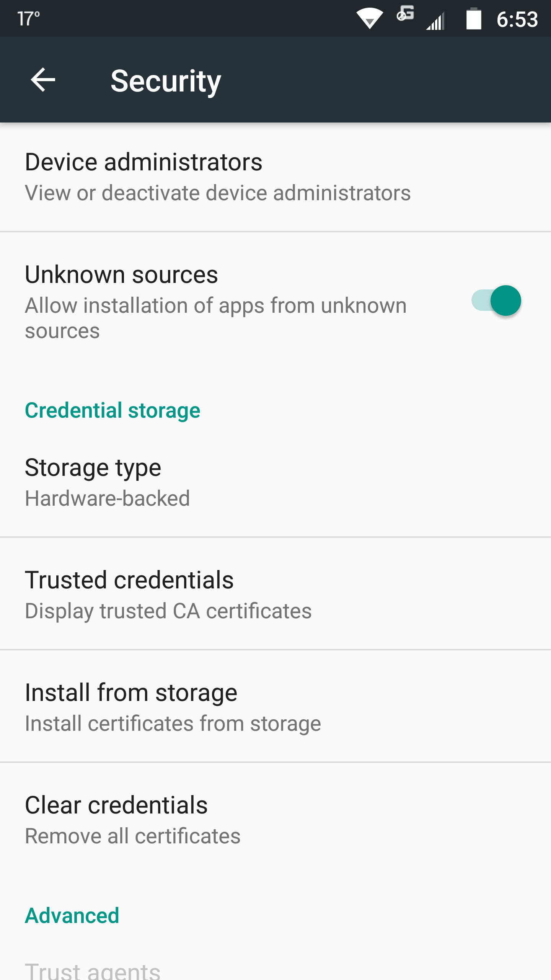
Task: Tap the back arrow icon
Action: point(43,80)
